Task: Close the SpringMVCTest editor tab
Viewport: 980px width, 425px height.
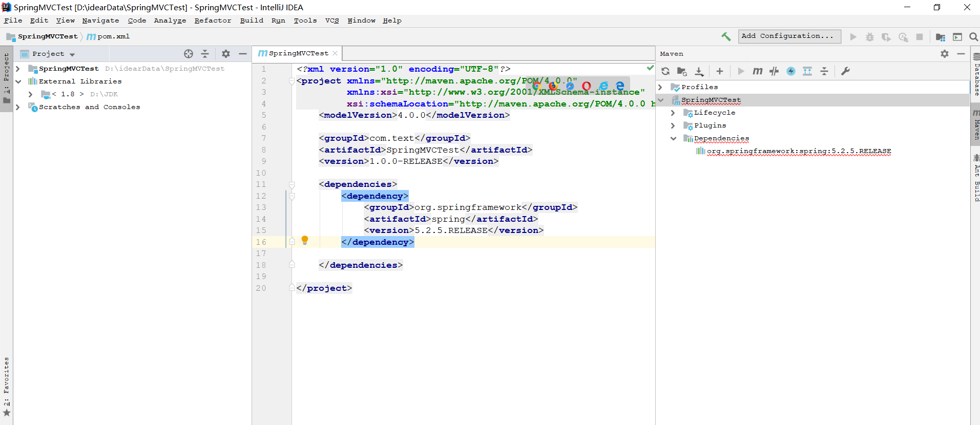Action: tap(335, 53)
